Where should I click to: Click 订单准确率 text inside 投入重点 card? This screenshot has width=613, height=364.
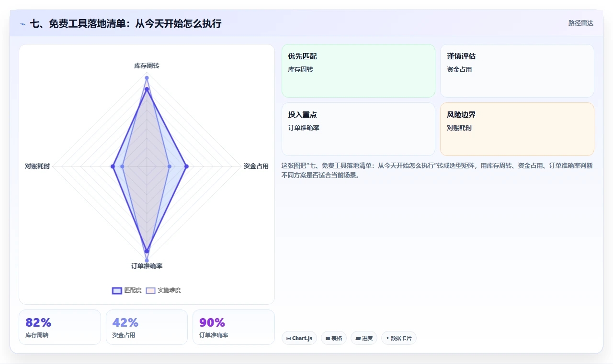[304, 128]
